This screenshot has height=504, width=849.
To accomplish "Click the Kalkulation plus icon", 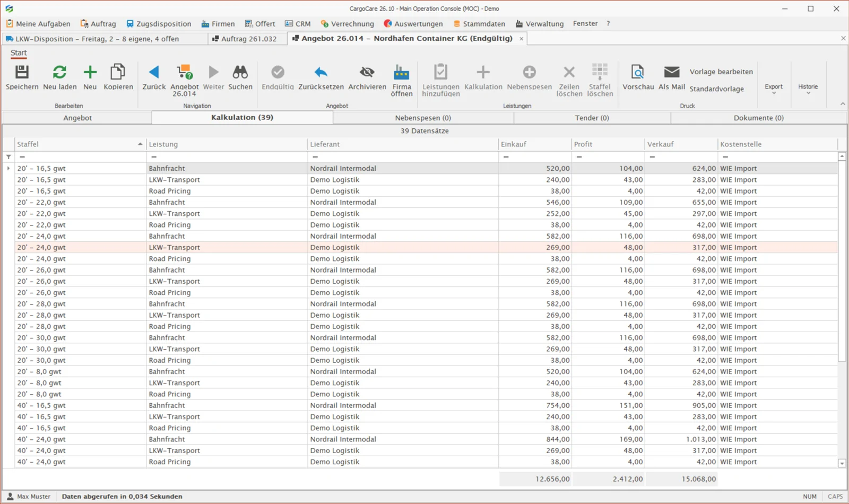I will (x=483, y=72).
